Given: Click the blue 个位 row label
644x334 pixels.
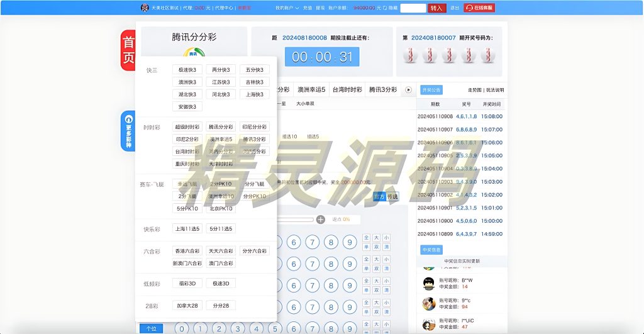Looking at the screenshot, I should click(151, 329).
